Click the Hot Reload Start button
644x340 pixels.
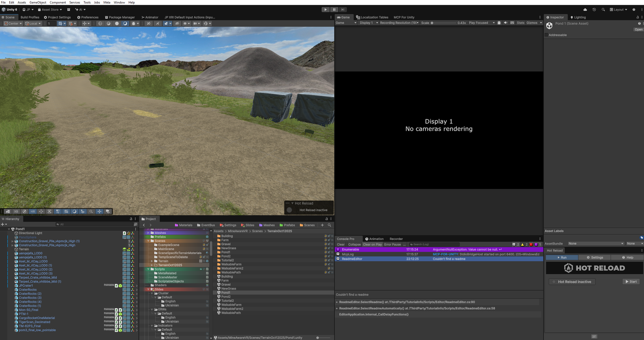631,282
